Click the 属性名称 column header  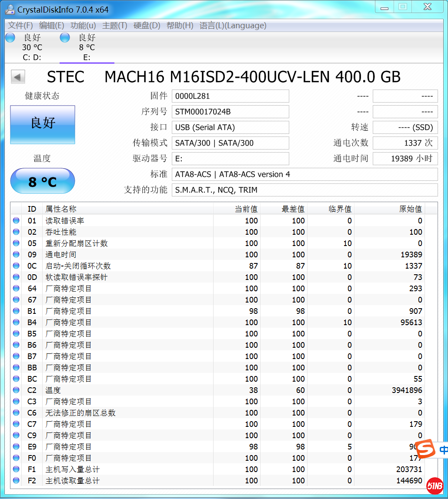(61, 209)
